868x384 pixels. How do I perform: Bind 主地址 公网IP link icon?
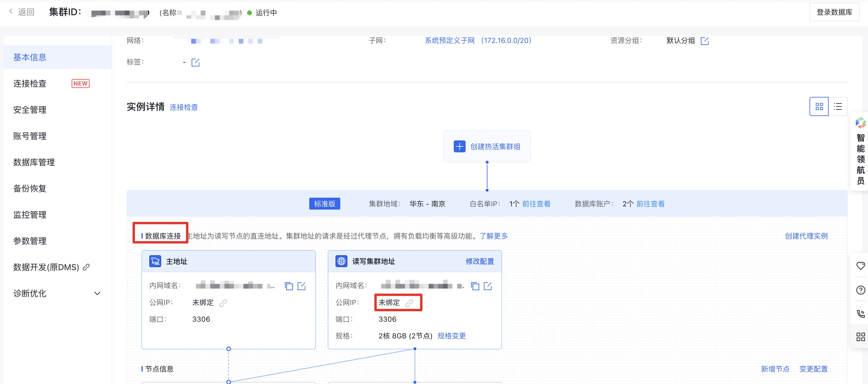pyautogui.click(x=223, y=303)
